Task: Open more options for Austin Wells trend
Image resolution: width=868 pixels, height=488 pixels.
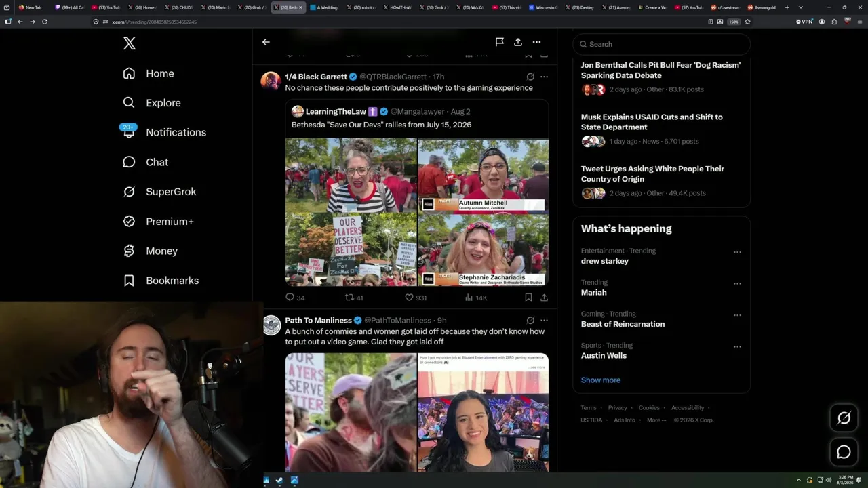Action: pyautogui.click(x=737, y=346)
